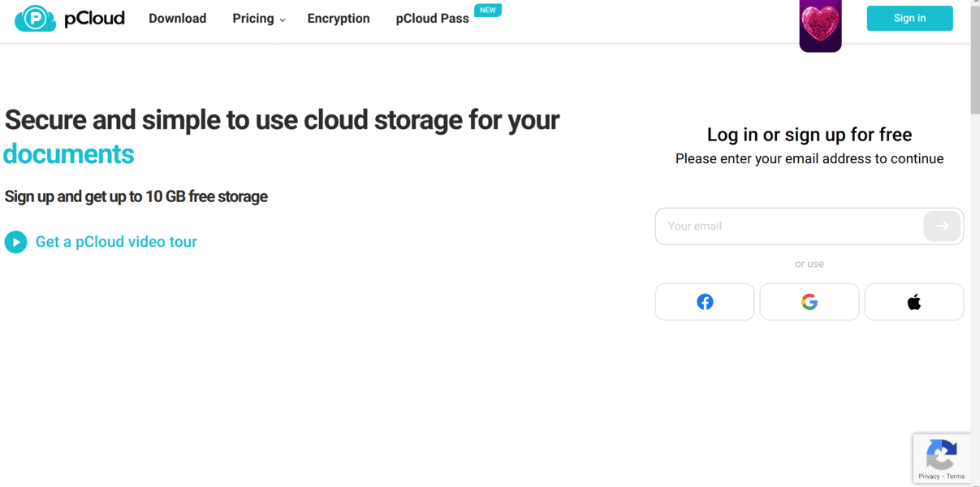
Task: Click the reCAPTCHA badge icon
Action: pyautogui.click(x=941, y=455)
